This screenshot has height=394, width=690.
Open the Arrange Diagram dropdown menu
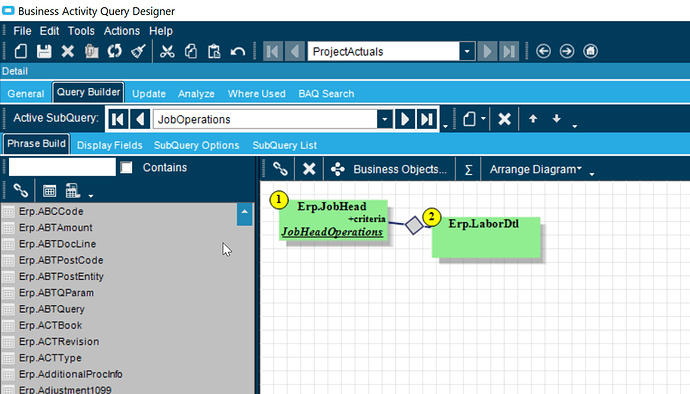click(536, 169)
